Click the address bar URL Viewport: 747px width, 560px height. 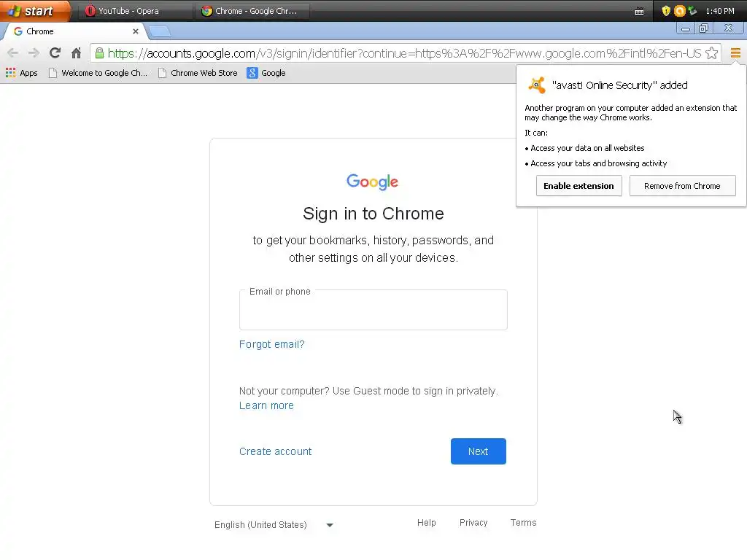pyautogui.click(x=404, y=52)
